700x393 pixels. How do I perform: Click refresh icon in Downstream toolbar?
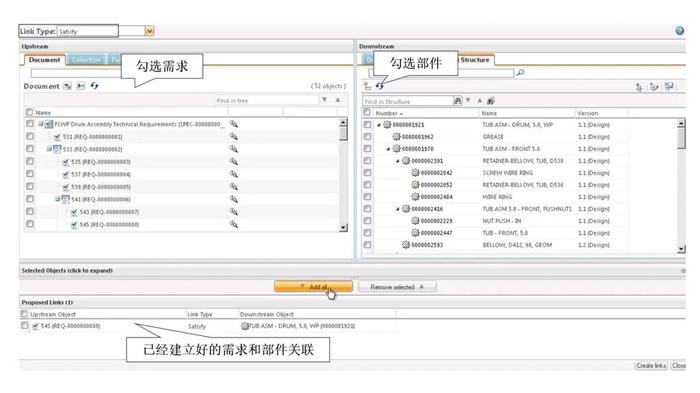tap(379, 86)
